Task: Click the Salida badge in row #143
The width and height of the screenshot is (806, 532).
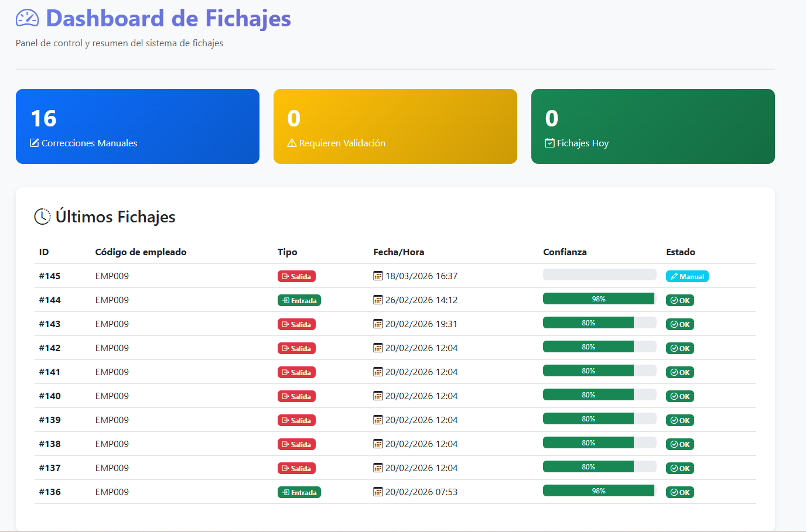Action: 296,324
